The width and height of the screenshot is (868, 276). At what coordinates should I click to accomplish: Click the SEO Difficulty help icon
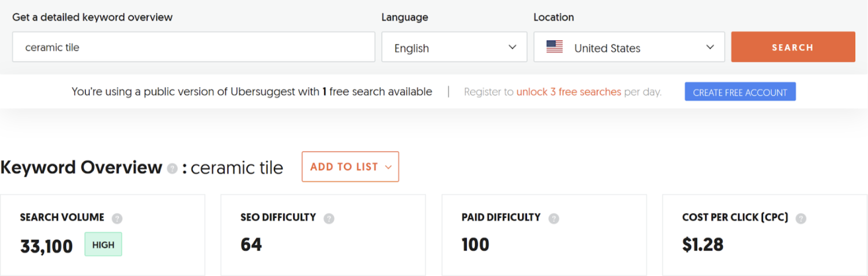329,218
